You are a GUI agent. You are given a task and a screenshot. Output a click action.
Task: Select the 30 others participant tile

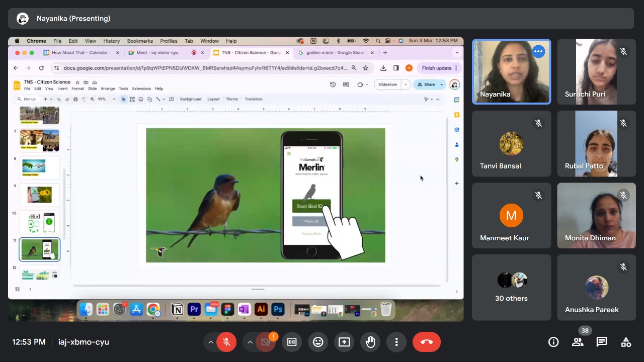(511, 288)
